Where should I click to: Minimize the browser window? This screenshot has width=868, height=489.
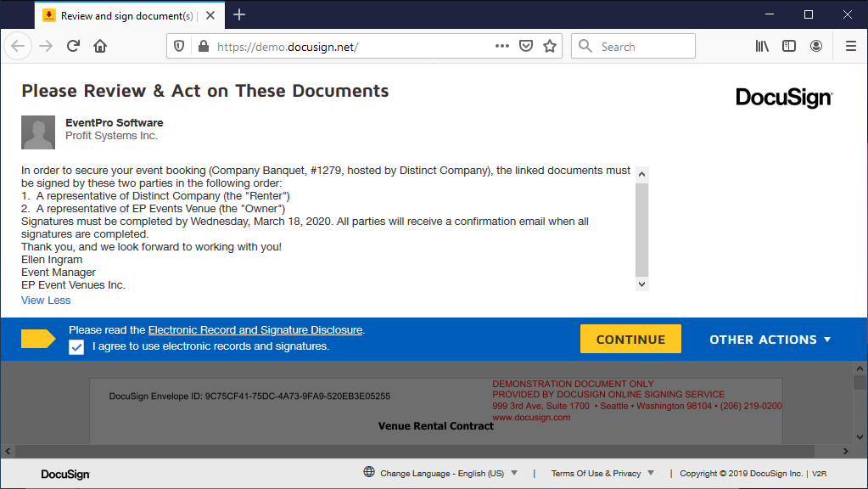pos(770,14)
